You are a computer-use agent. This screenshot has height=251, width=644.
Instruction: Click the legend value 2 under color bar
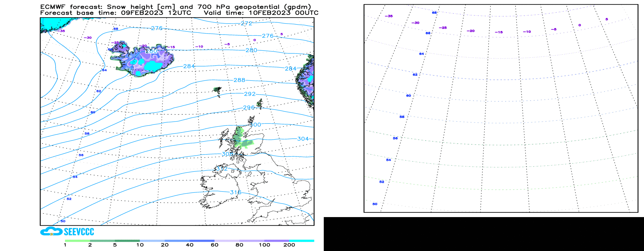[90, 245]
